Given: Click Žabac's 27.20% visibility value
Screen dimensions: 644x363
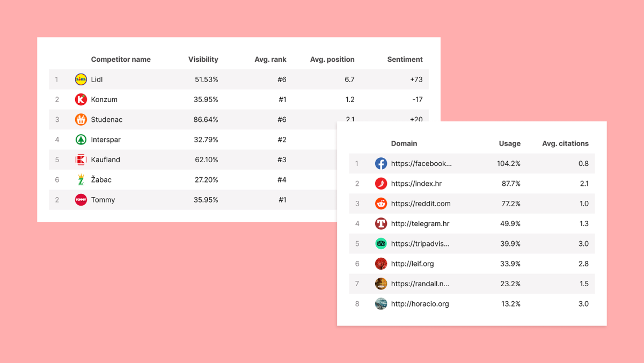Looking at the screenshot, I should (x=207, y=180).
